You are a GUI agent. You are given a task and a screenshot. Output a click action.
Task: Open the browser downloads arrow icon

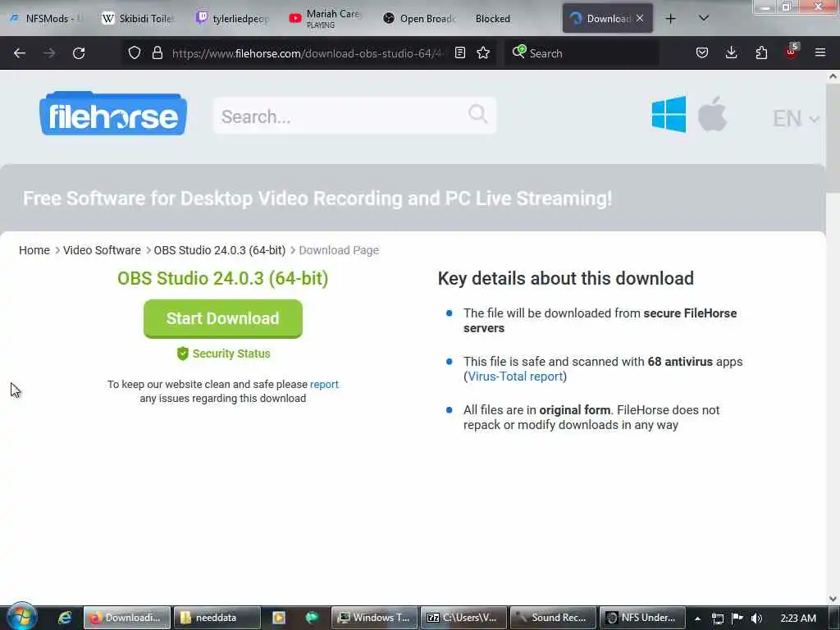(x=731, y=52)
